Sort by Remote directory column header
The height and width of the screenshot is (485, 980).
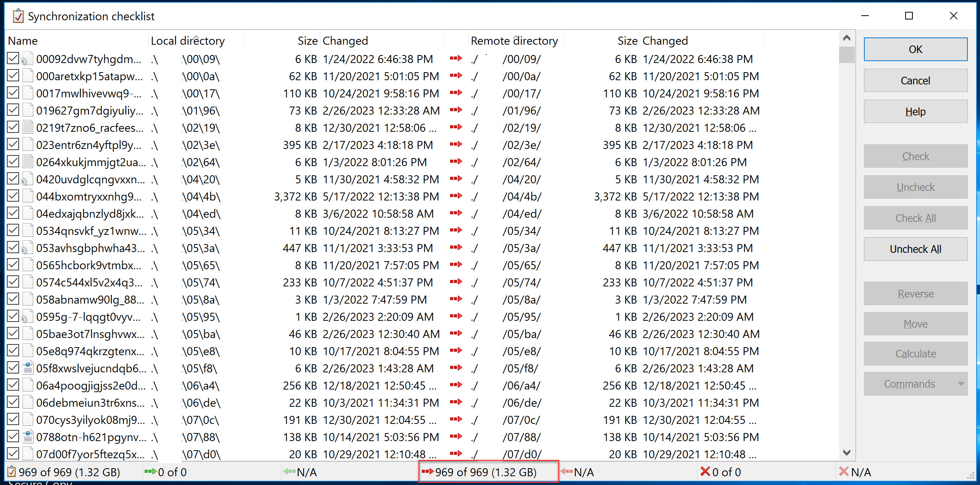pyautogui.click(x=514, y=40)
